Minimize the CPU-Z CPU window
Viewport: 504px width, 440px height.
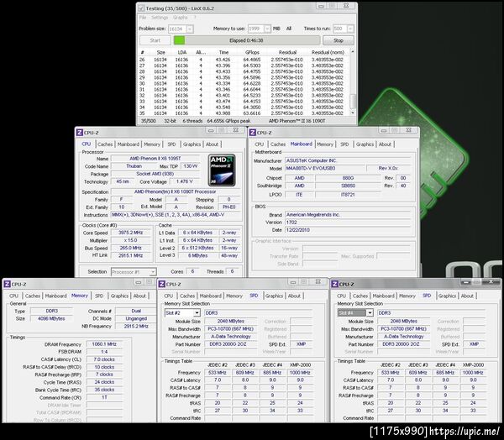[211, 130]
